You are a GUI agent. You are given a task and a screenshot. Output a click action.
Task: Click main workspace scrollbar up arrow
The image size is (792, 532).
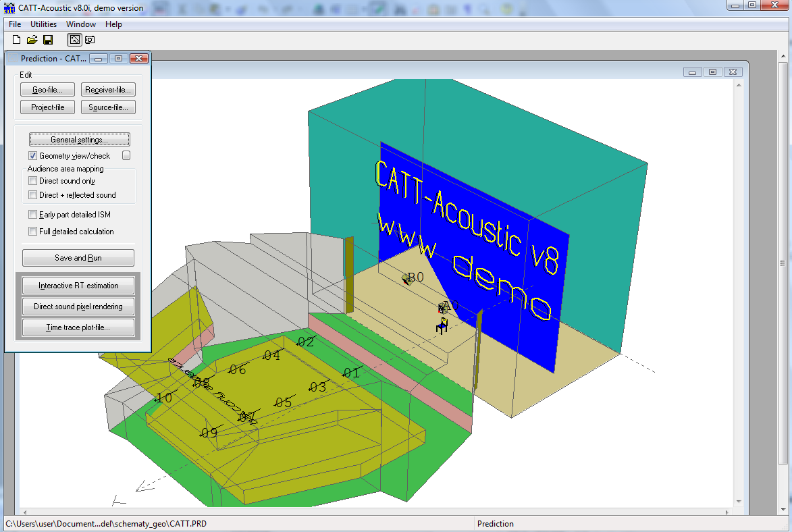point(783,55)
